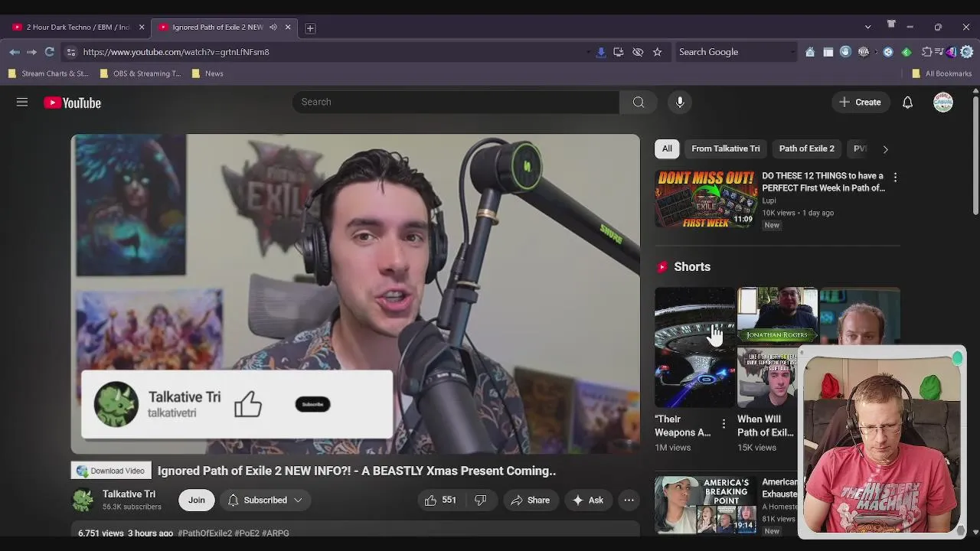Close the Ignored Path of Exile tab
The image size is (980, 551).
288,28
